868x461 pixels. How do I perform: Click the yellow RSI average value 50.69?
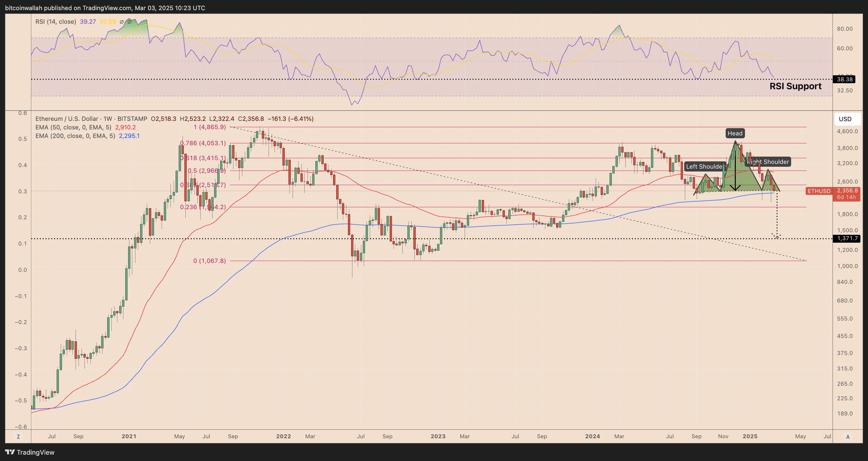click(108, 22)
